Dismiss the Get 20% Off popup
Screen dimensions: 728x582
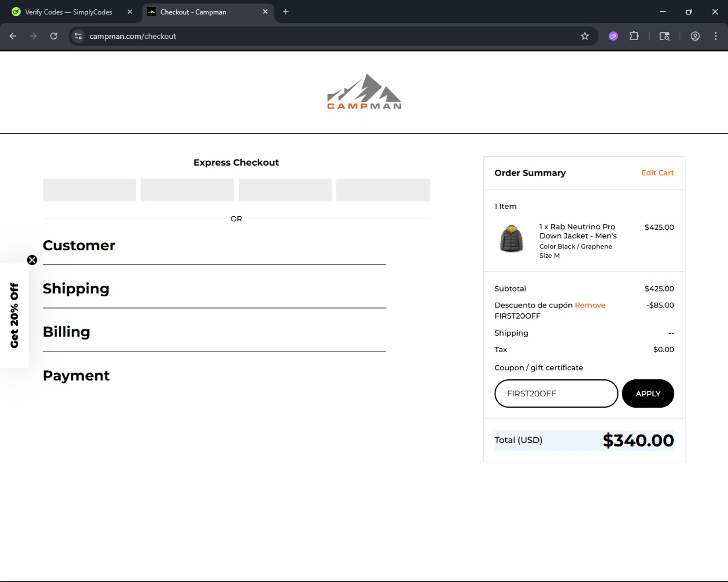click(32, 260)
